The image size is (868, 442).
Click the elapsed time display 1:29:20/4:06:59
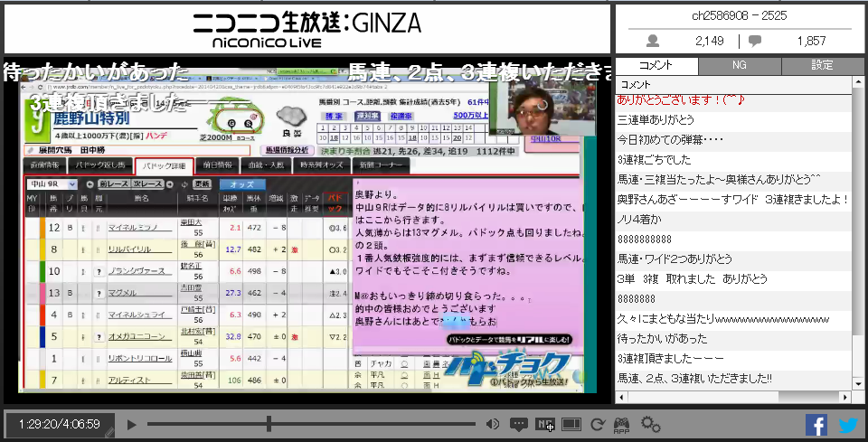[x=60, y=424]
